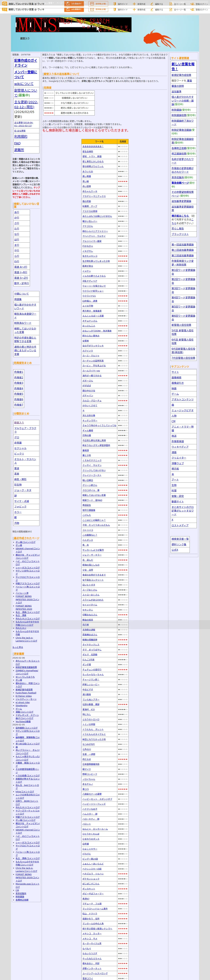Open ウクライナ21 in the word table
The height and width of the screenshot is (980, 210).
coord(89,296)
